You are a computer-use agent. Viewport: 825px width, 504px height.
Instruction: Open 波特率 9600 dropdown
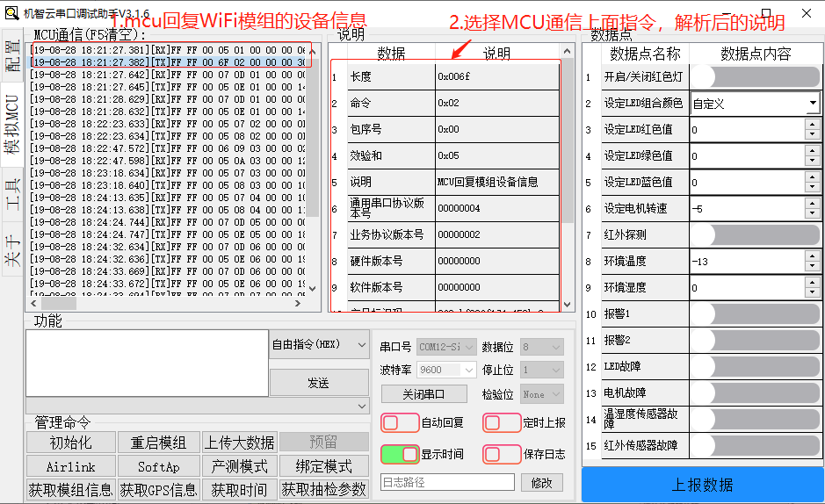446,370
